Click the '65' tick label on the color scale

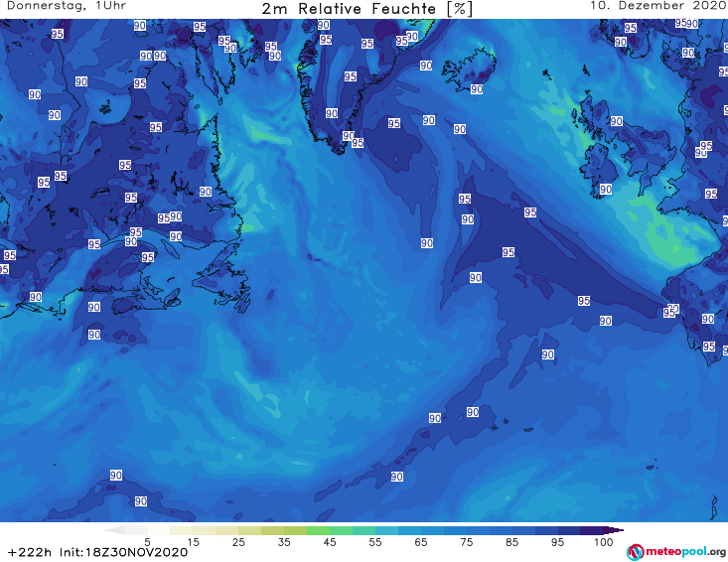point(421,541)
